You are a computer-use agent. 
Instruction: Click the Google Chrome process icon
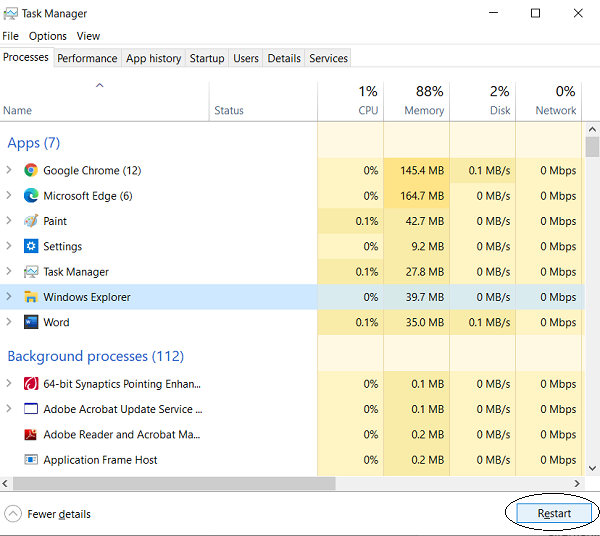click(31, 171)
